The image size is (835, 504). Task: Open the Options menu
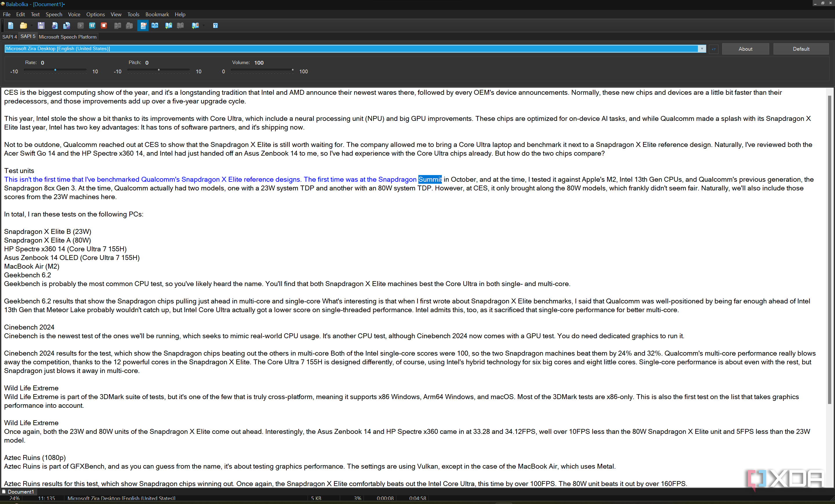click(95, 14)
